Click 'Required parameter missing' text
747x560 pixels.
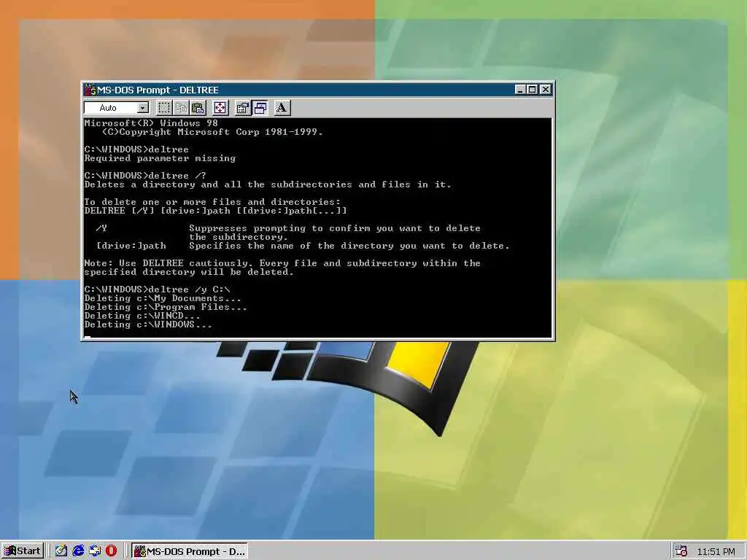(x=160, y=158)
